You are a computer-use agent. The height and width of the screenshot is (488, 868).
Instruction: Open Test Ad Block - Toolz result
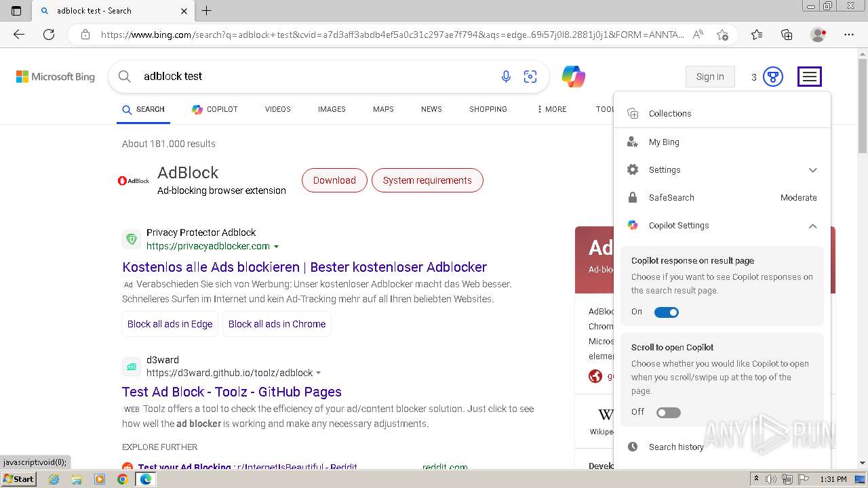click(232, 392)
